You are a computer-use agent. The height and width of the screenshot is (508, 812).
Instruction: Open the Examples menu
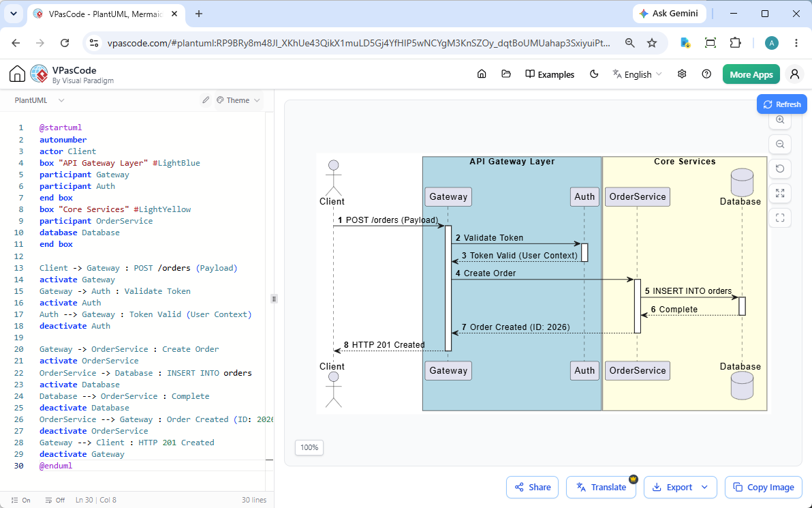tap(550, 74)
